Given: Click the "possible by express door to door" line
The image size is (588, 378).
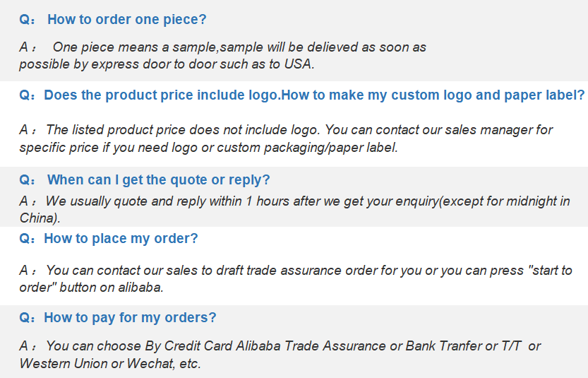Looking at the screenshot, I should click(x=167, y=63).
